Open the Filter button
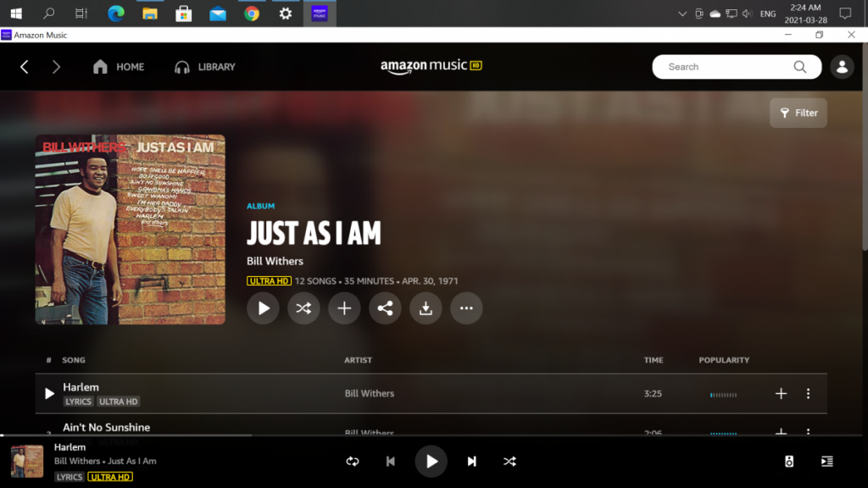Screen dimensions: 868x488 click(x=798, y=113)
